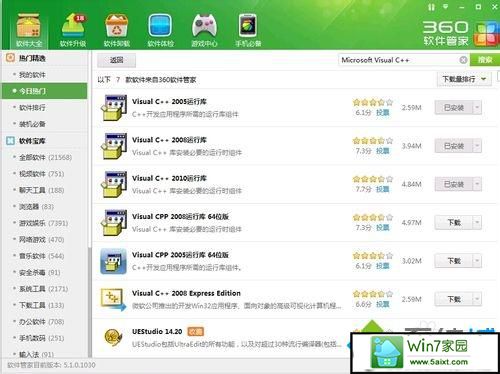Download Visual CPP 2008运行库 64位版
The height and width of the screenshot is (374, 500).
point(454,222)
